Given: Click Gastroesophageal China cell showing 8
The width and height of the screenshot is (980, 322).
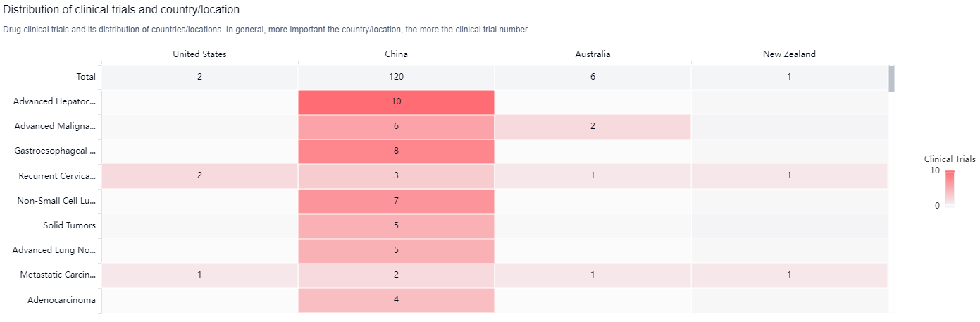Looking at the screenshot, I should tap(396, 151).
